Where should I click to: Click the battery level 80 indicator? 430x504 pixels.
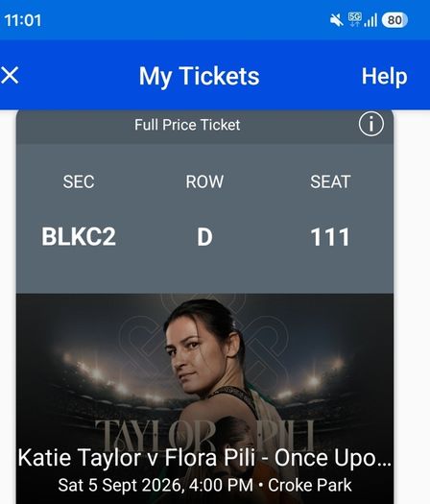(x=394, y=20)
